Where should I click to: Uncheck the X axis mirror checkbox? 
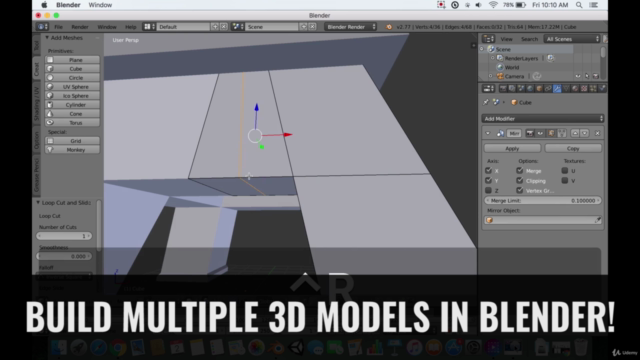pos(489,171)
